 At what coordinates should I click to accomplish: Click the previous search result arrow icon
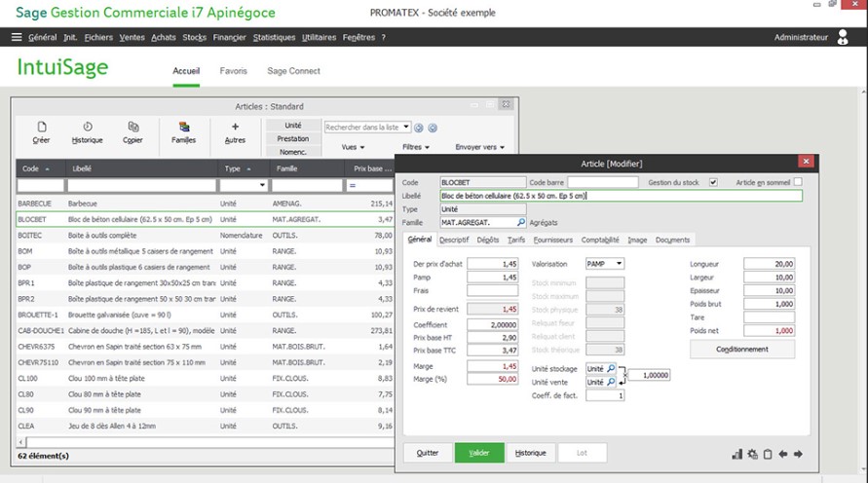click(x=419, y=128)
